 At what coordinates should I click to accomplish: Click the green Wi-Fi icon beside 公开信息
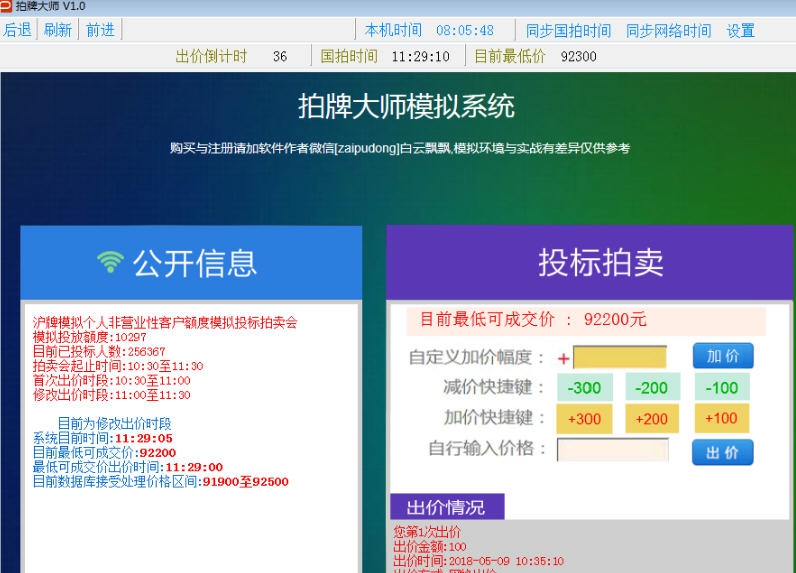(110, 262)
